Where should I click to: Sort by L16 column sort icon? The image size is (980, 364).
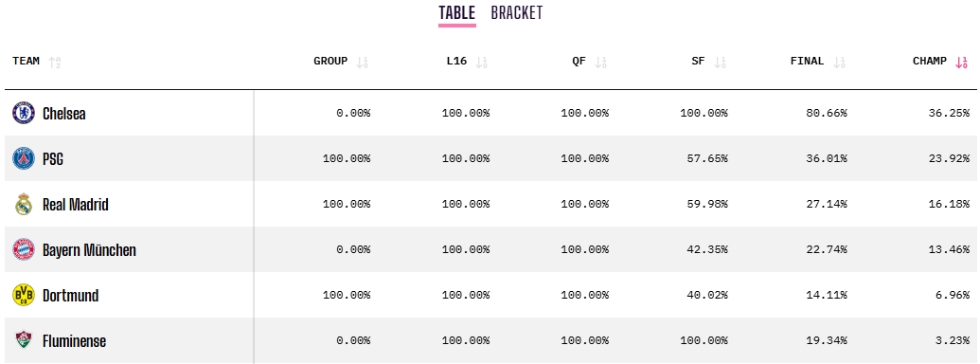coord(481,62)
